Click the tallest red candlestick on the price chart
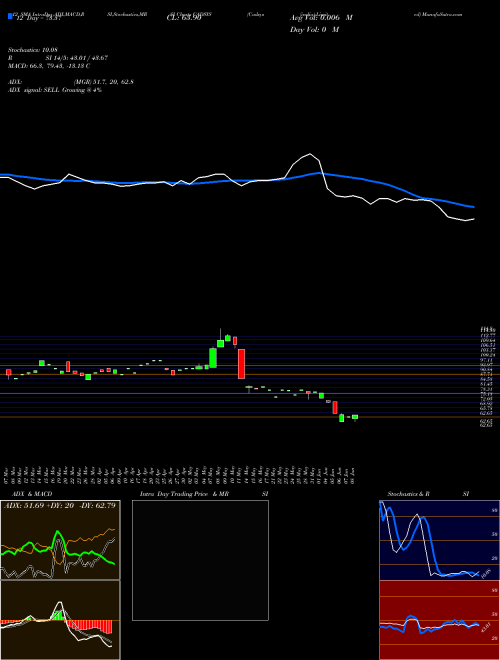500x660 pixels. point(241,364)
